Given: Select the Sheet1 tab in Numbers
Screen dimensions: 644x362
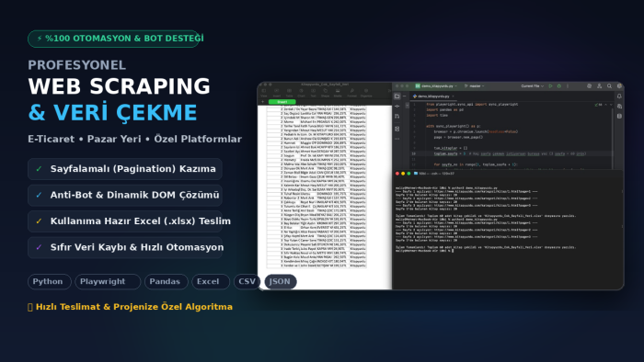Looking at the screenshot, I should pos(282,102).
